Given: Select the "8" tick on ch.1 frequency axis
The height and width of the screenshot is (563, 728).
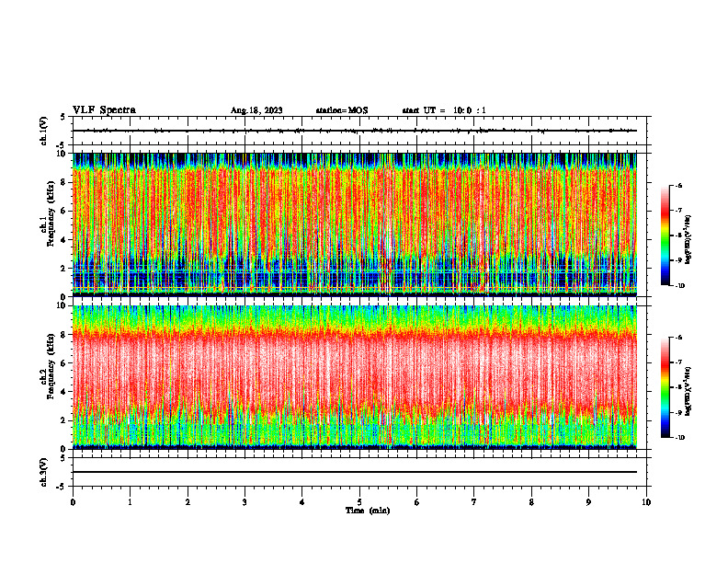Looking at the screenshot, I should pos(63,182).
